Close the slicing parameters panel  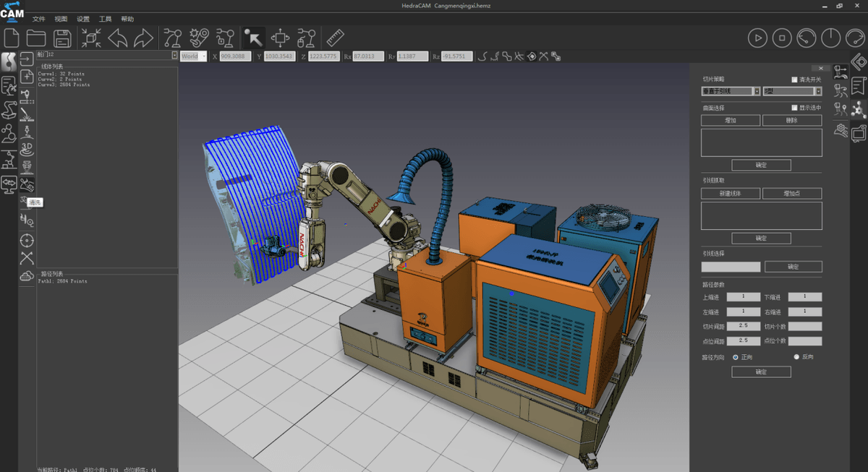tap(821, 69)
